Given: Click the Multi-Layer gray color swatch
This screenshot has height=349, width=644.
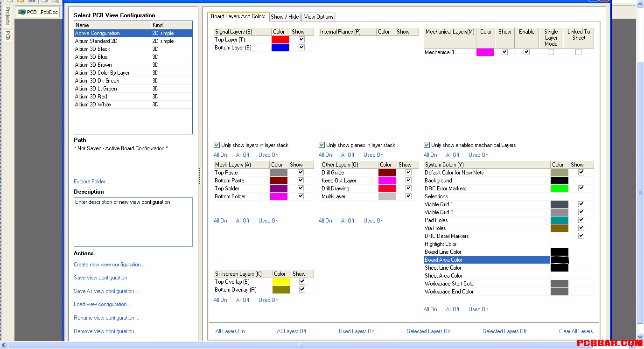Looking at the screenshot, I should [387, 196].
